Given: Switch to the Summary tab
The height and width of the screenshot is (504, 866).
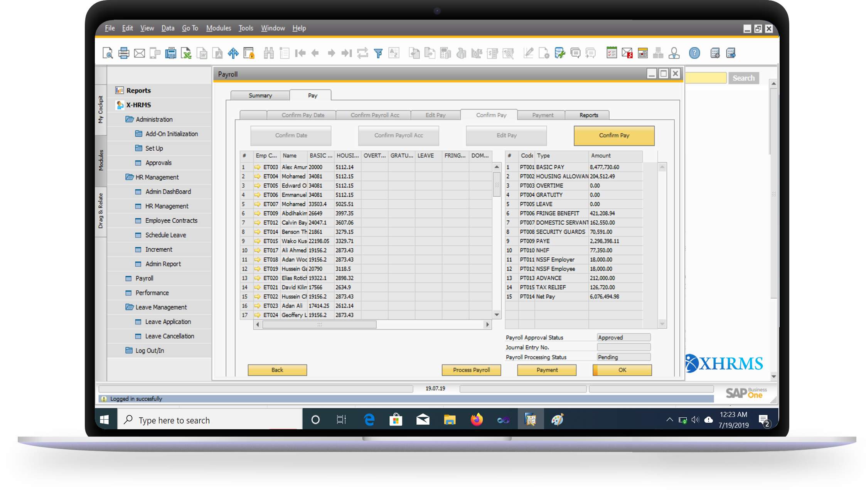Looking at the screenshot, I should point(260,96).
